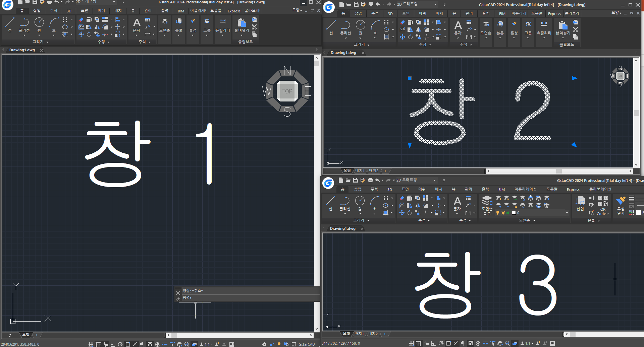644x347 pixels.
Task: Open annotation scale 1:1 dropdown in window 1
Action: pyautogui.click(x=209, y=344)
